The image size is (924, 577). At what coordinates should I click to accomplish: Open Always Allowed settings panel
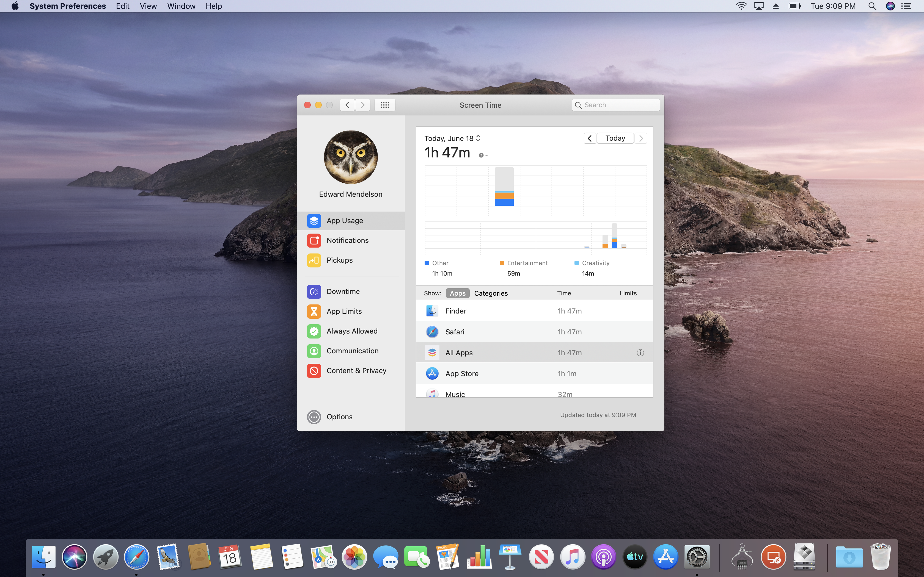(351, 330)
